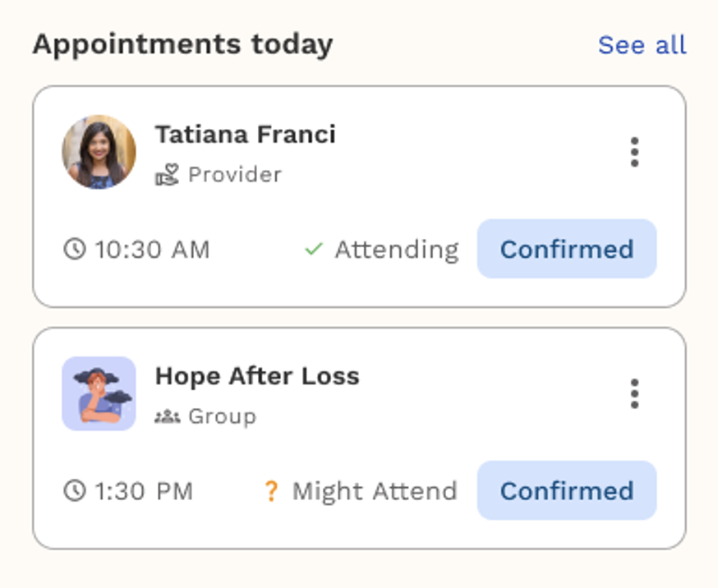The width and height of the screenshot is (718, 588).
Task: Click the orange question mark icon
Action: tap(270, 491)
